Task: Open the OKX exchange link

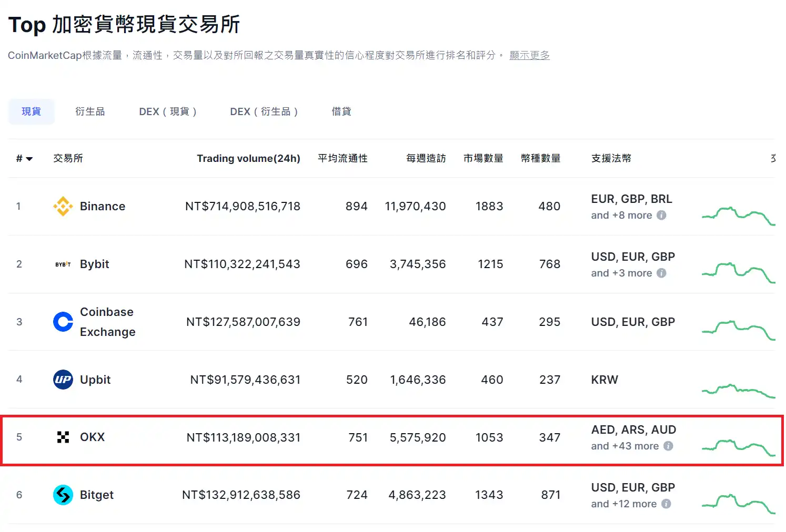Action: pos(93,437)
